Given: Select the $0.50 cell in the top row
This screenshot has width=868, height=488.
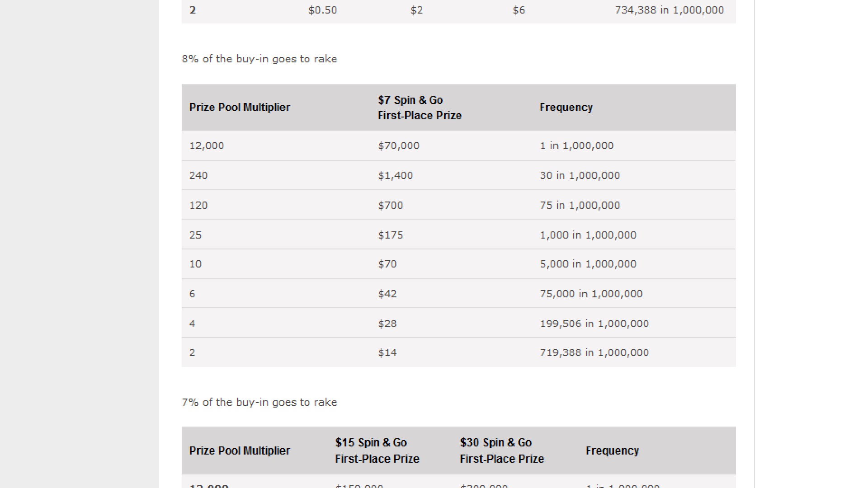Looking at the screenshot, I should (x=322, y=10).
